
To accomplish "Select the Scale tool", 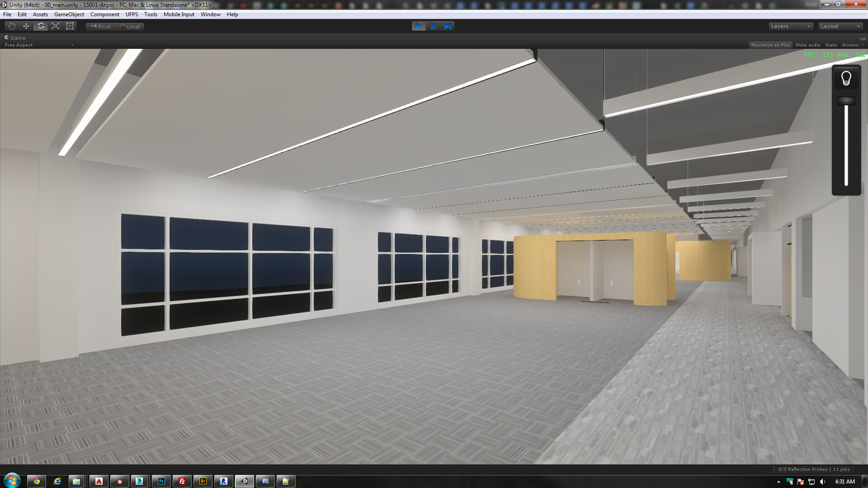I will tap(55, 26).
